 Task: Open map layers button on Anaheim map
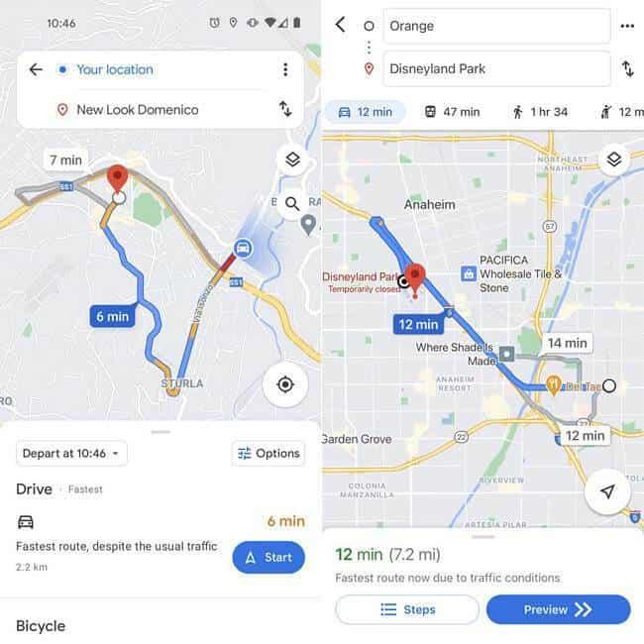(614, 160)
